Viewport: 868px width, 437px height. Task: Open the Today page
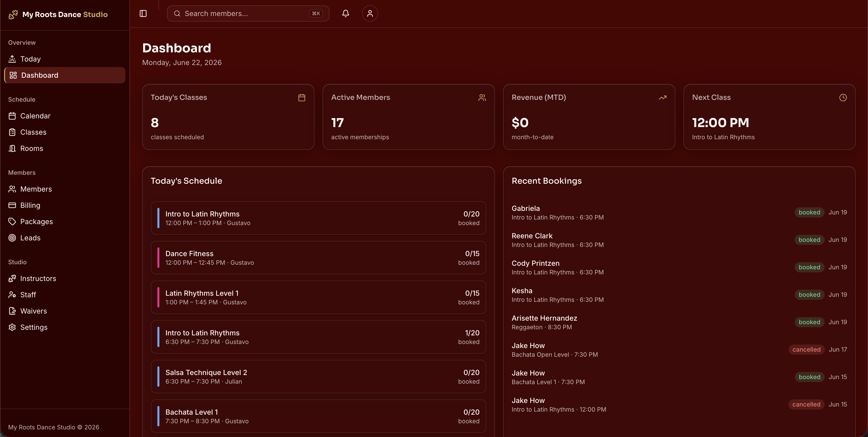click(65, 59)
